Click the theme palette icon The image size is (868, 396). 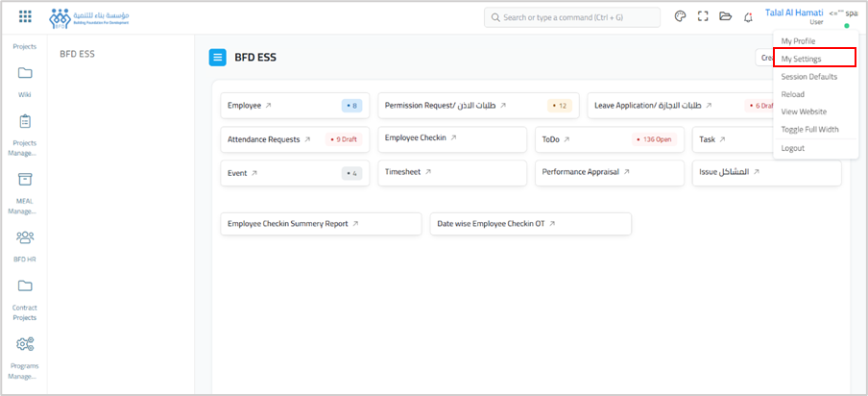point(681,17)
